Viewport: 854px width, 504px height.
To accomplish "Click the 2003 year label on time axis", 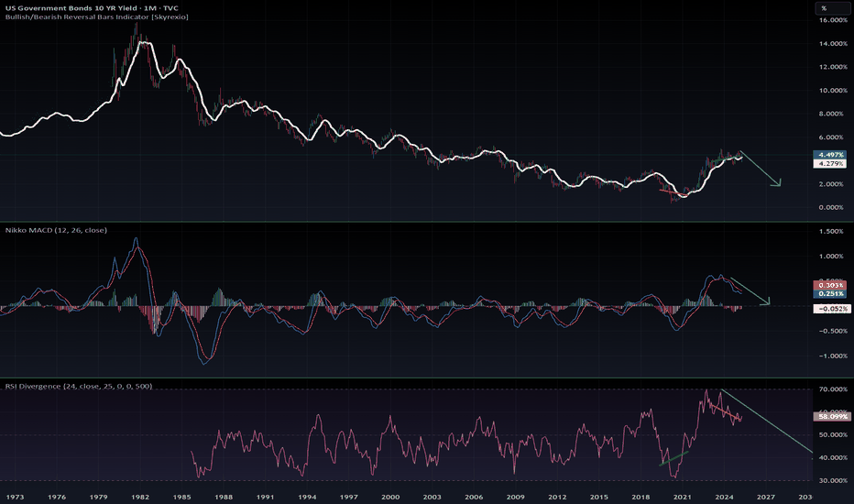I will pyautogui.click(x=432, y=497).
